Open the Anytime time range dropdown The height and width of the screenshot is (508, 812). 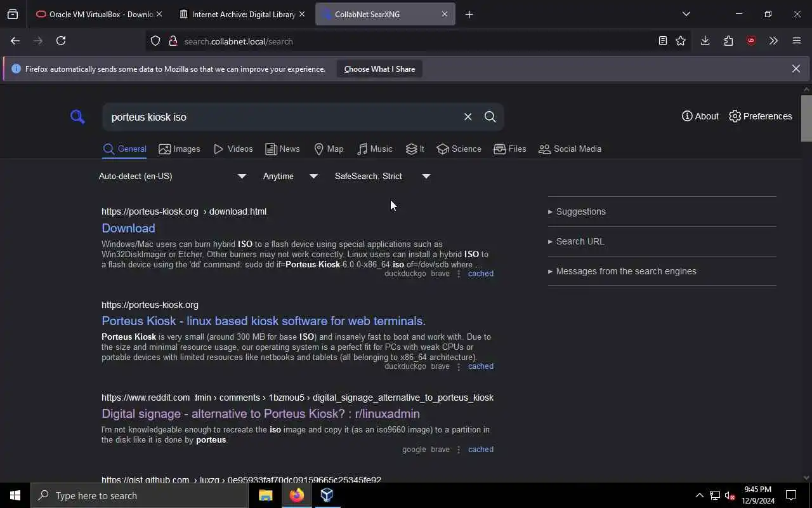(291, 176)
